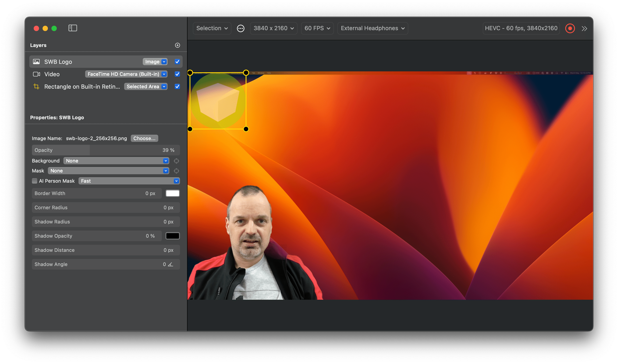Pick Background position with crosshair icon
Viewport: 618px width, 364px height.
176,161
